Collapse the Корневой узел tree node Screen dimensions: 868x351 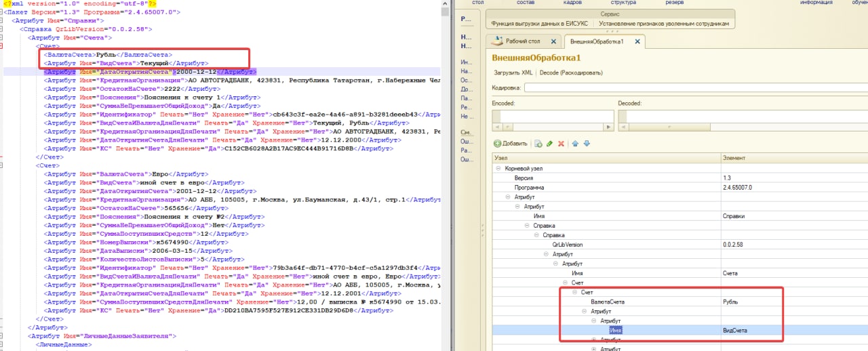pos(498,168)
